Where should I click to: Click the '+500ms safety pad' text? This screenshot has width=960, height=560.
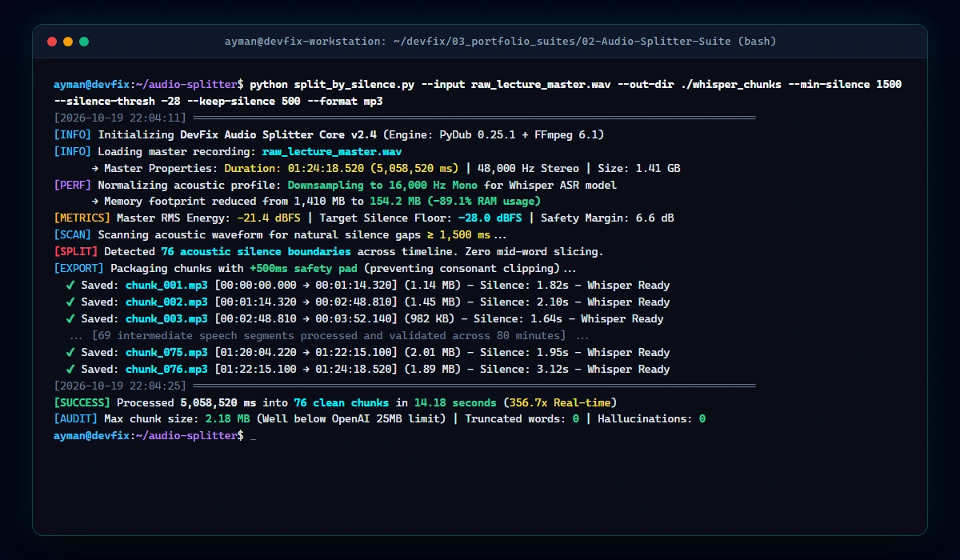click(302, 269)
